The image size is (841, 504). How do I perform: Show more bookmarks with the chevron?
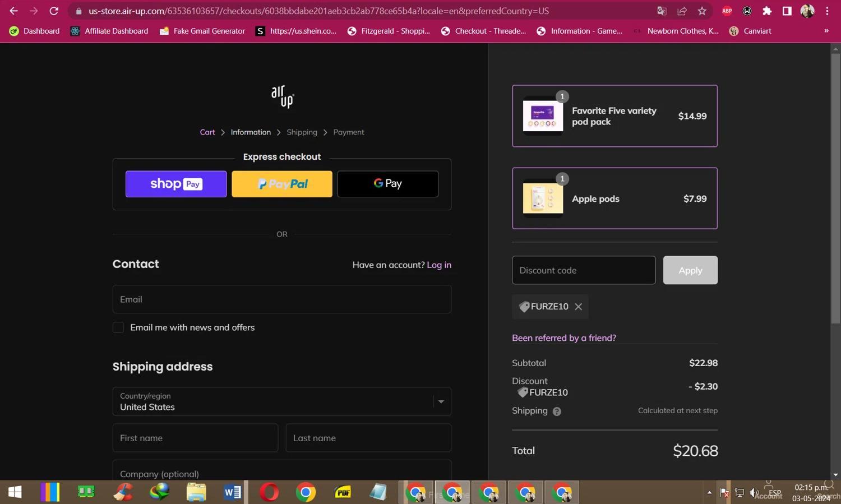(826, 31)
